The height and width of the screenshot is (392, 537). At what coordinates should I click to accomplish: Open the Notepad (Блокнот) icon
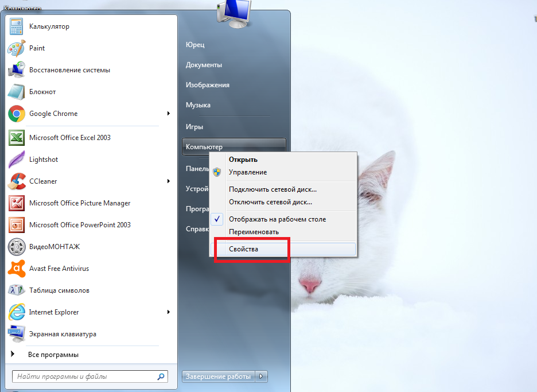tap(17, 92)
